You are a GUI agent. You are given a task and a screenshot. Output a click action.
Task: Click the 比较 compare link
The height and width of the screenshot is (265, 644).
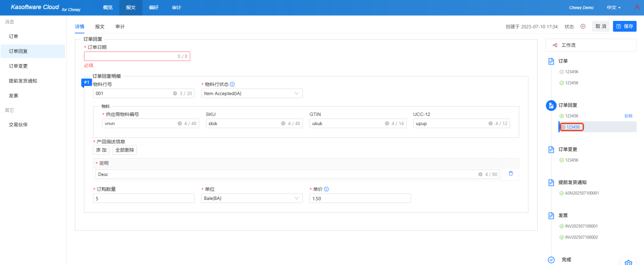coord(628,116)
